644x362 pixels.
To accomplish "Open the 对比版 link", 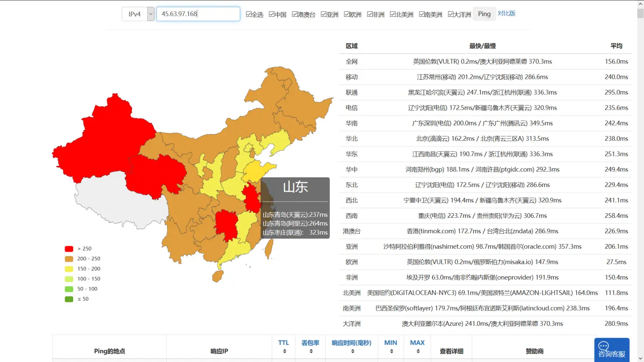I will point(507,14).
